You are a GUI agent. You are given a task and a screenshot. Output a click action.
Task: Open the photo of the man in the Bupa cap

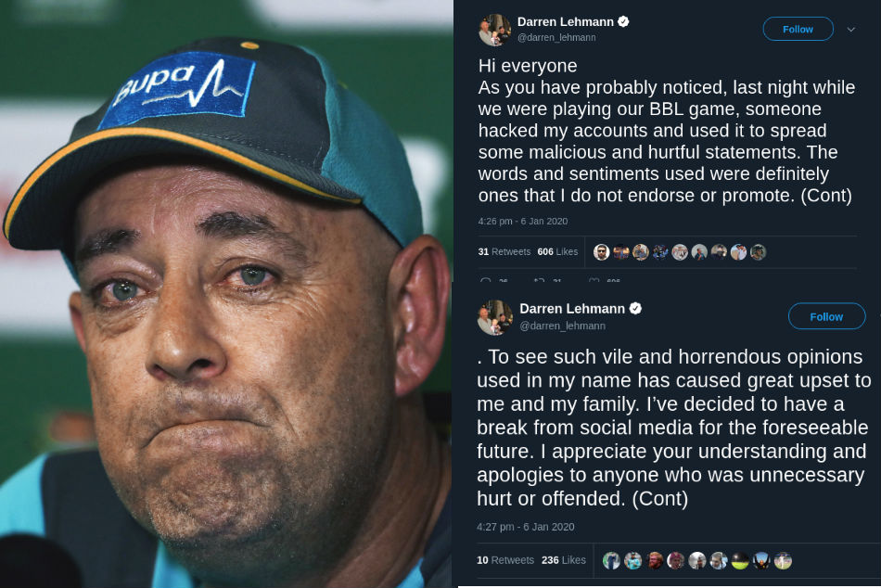pos(226,294)
